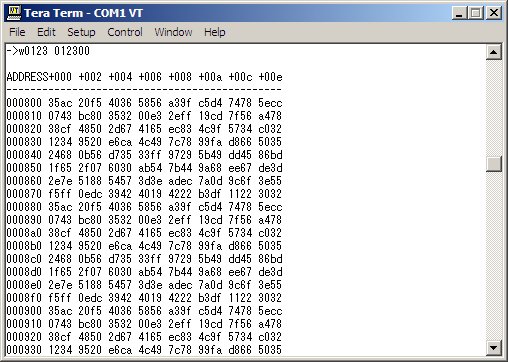Click value a478 in row 000810
The image size is (508, 362).
click(270, 116)
